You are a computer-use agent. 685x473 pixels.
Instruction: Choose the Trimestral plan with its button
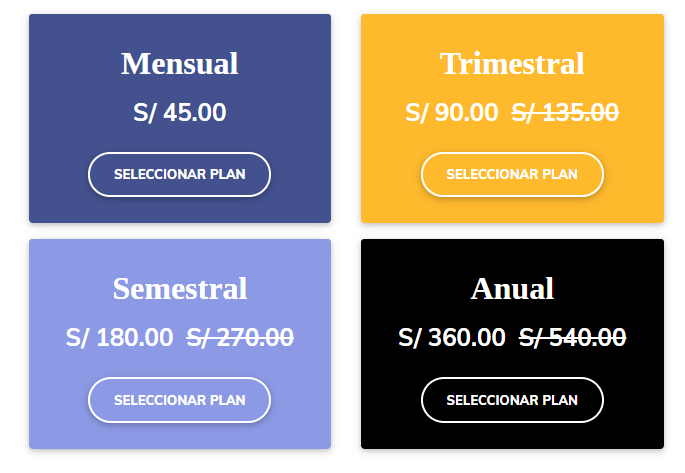(x=512, y=174)
